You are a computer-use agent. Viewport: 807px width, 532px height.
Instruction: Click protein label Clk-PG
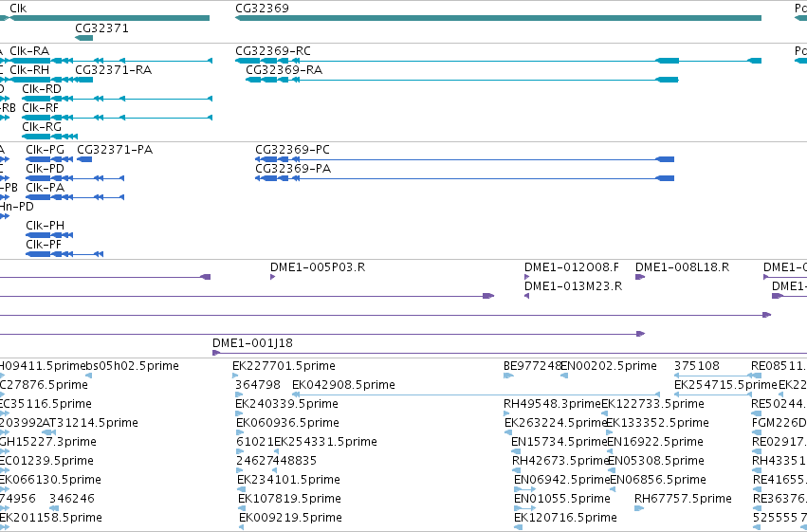[x=46, y=150]
